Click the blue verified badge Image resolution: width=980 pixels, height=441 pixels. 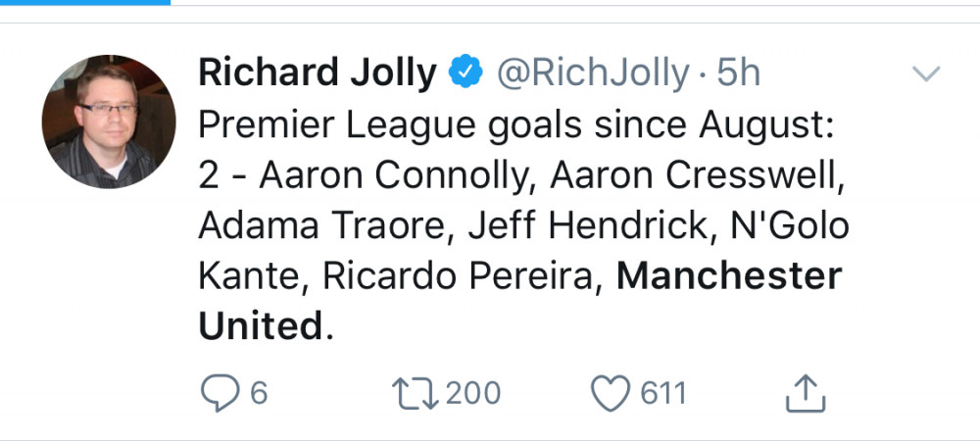pos(465,73)
